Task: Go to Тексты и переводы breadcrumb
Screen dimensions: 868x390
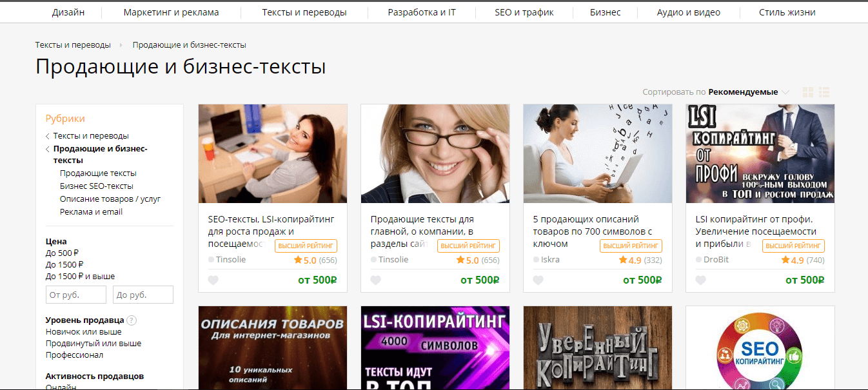Action: (73, 45)
